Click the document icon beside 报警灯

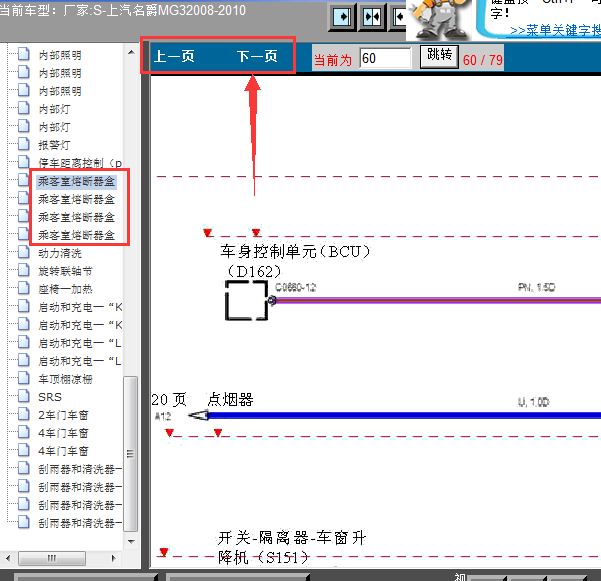[x=24, y=144]
